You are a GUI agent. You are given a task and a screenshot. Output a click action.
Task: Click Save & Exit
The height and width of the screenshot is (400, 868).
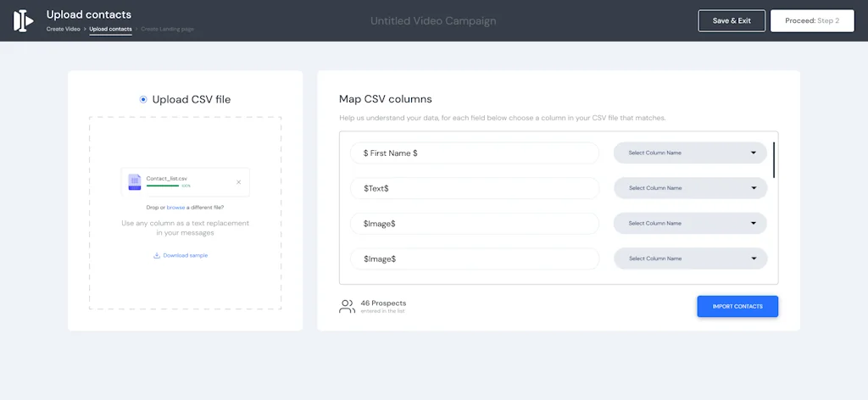[x=732, y=20]
